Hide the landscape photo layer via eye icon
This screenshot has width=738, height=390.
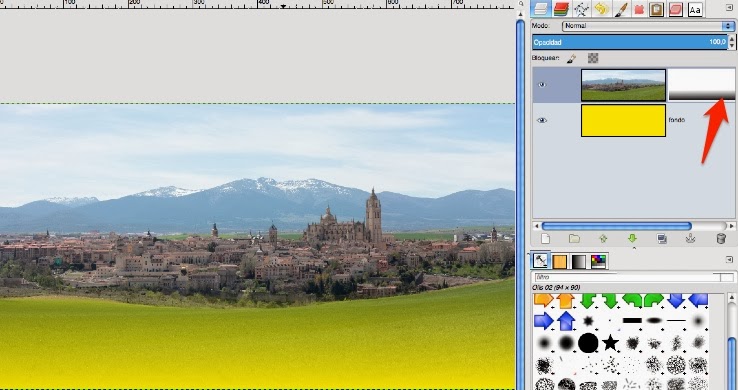coord(542,85)
